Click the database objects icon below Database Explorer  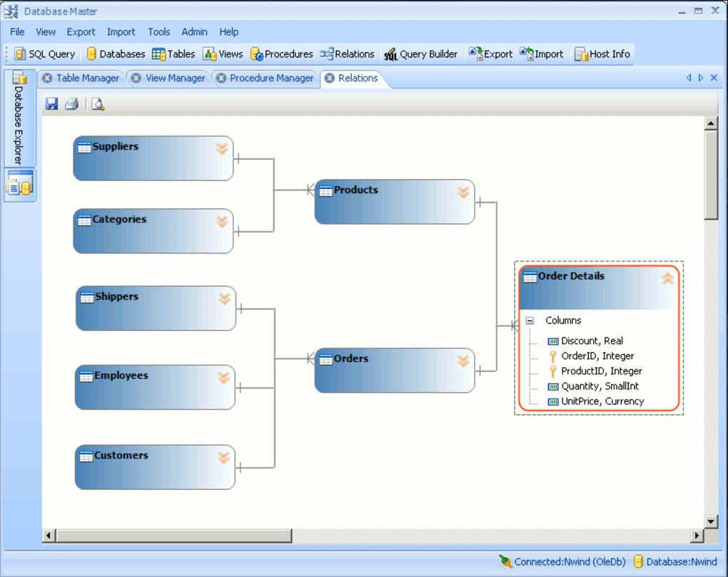pyautogui.click(x=19, y=184)
